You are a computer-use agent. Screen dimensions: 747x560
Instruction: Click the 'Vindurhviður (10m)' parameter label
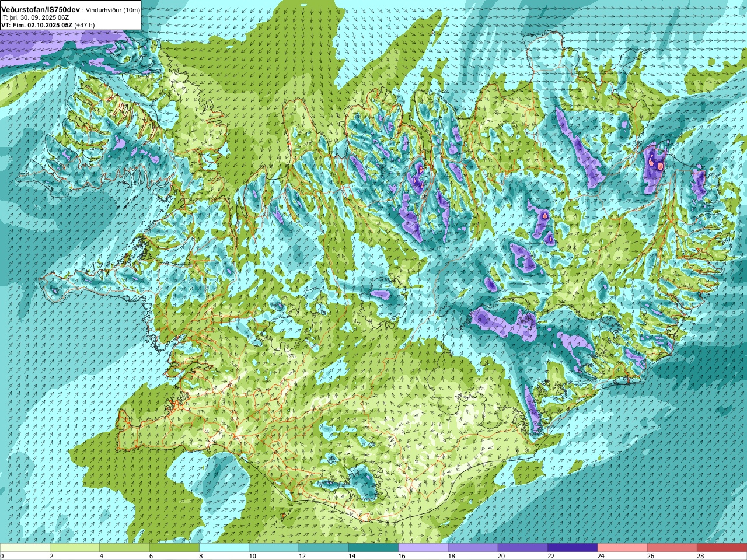tap(113, 10)
